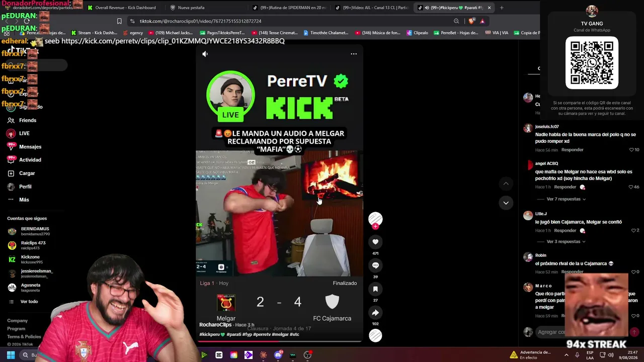Open Litle.J's profile avatar

pyautogui.click(x=528, y=216)
